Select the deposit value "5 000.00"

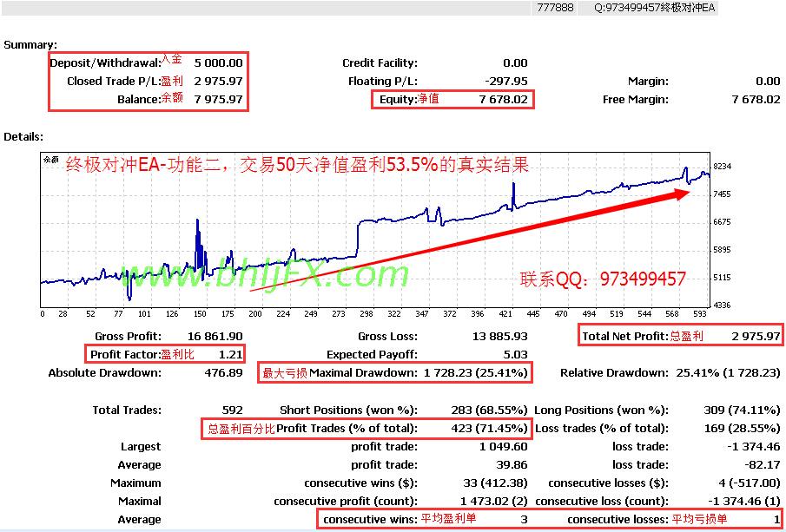pos(219,63)
